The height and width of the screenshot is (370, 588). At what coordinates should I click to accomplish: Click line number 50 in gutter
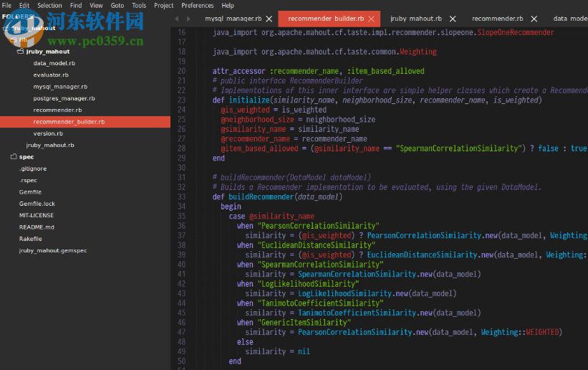(x=181, y=361)
